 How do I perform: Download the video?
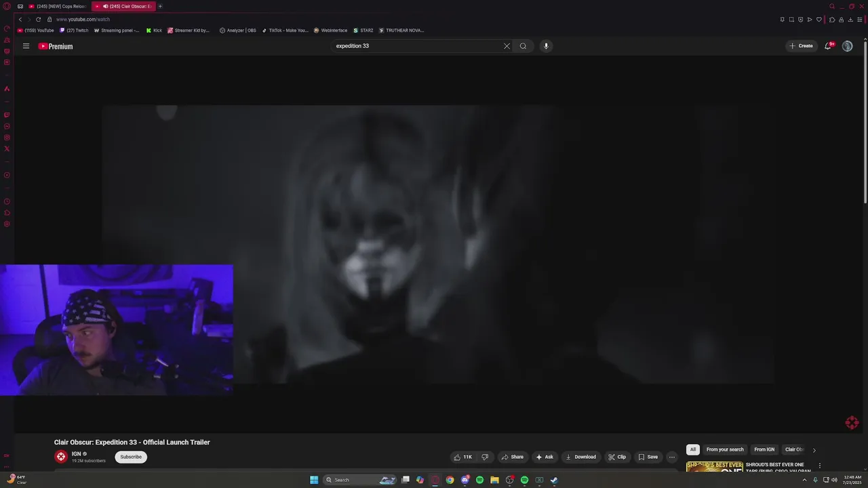pos(580,457)
